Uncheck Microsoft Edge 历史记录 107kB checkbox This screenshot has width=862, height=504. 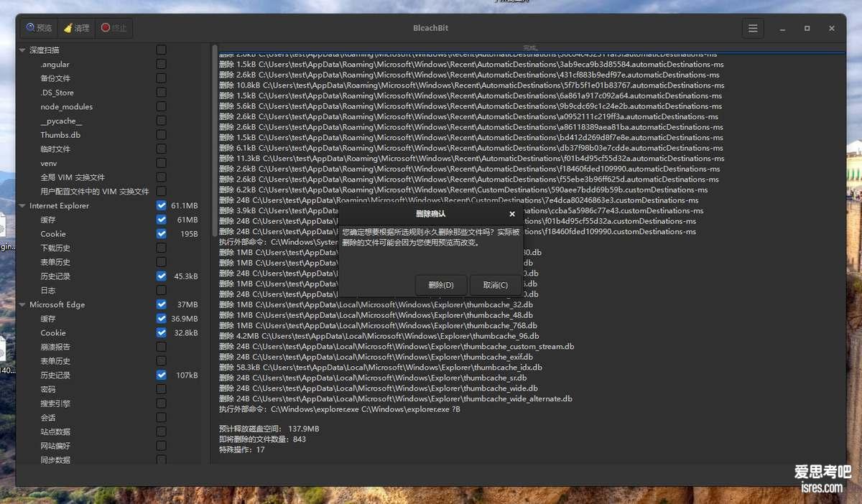click(161, 375)
